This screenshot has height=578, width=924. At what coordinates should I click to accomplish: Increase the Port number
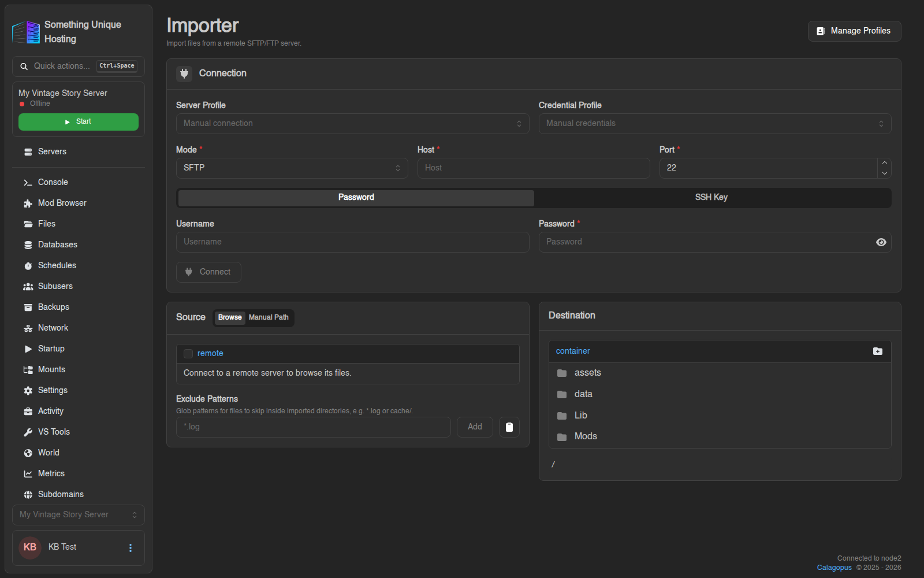click(x=884, y=163)
